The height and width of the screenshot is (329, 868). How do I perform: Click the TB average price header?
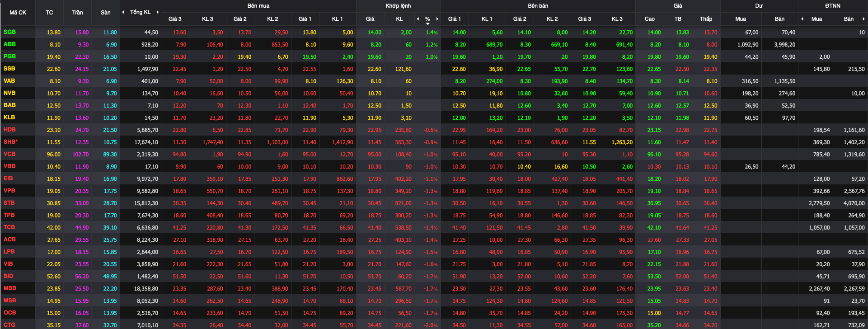(678, 19)
